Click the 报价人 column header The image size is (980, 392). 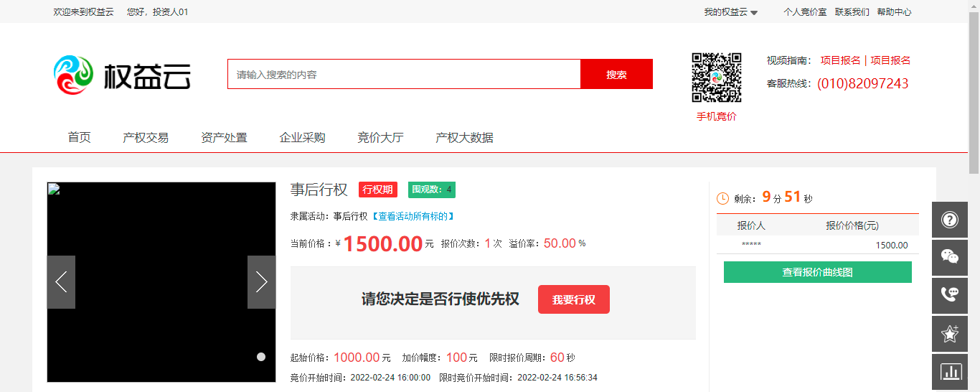751,225
